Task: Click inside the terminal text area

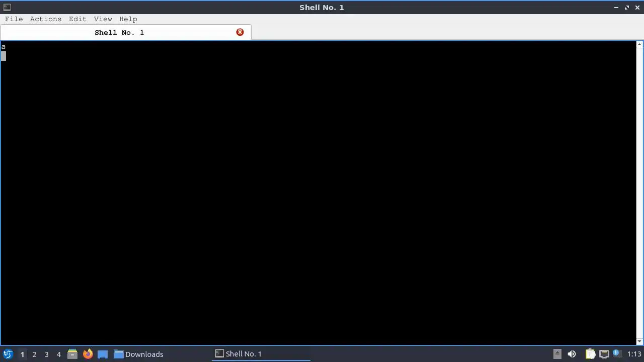Action: (x=318, y=193)
